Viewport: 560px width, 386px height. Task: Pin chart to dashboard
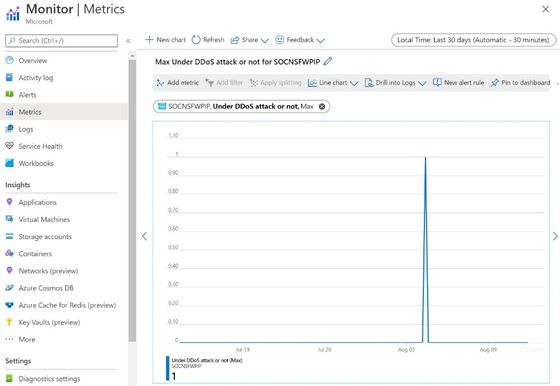point(520,83)
